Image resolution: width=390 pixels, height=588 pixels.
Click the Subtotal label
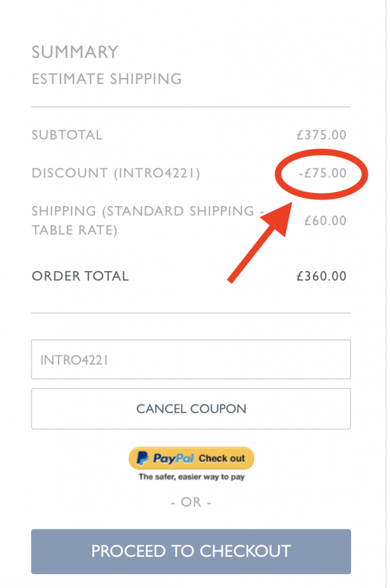point(67,135)
